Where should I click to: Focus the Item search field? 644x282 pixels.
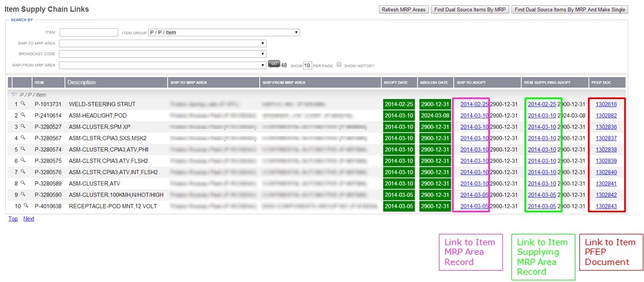pyautogui.click(x=89, y=32)
